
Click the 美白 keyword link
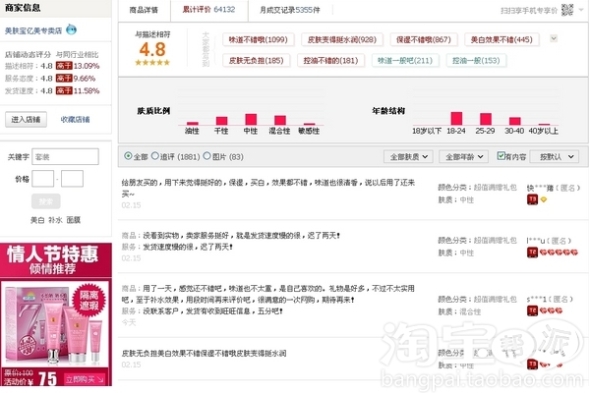coord(37,220)
